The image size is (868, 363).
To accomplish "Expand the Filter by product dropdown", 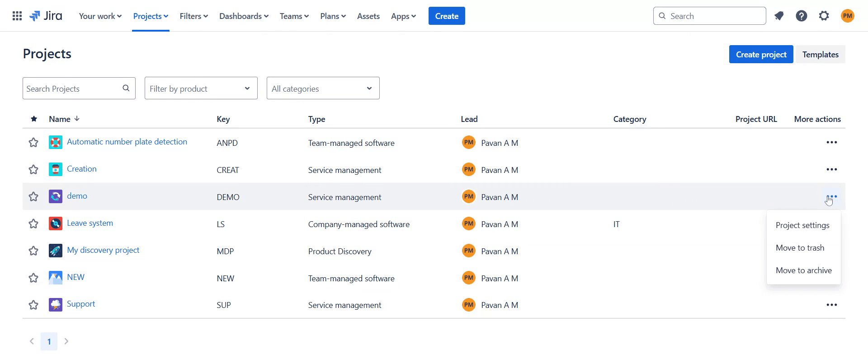I will [x=201, y=88].
